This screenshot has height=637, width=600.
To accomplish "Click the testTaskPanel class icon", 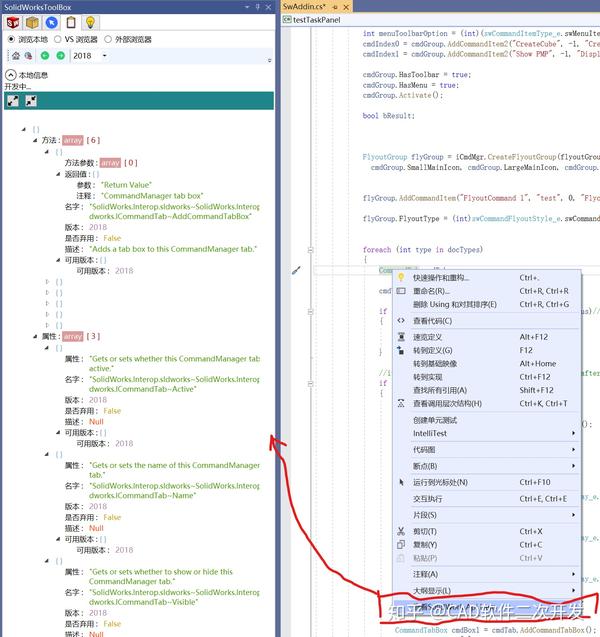I will [287, 20].
